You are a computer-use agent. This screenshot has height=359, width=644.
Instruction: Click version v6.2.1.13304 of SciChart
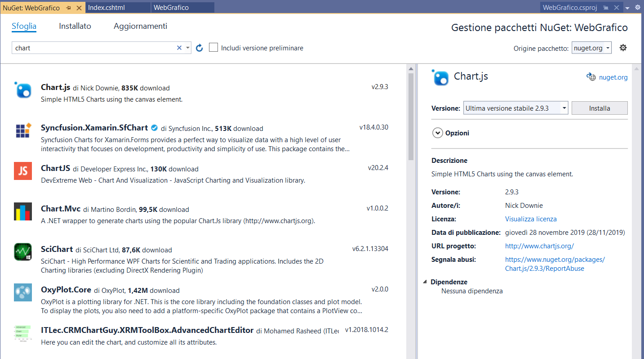pyautogui.click(x=370, y=249)
